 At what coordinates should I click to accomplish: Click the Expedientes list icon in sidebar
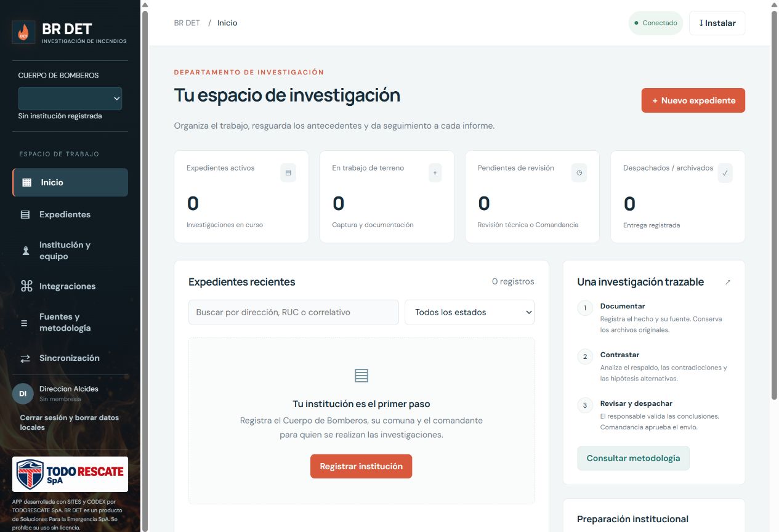[x=25, y=215]
